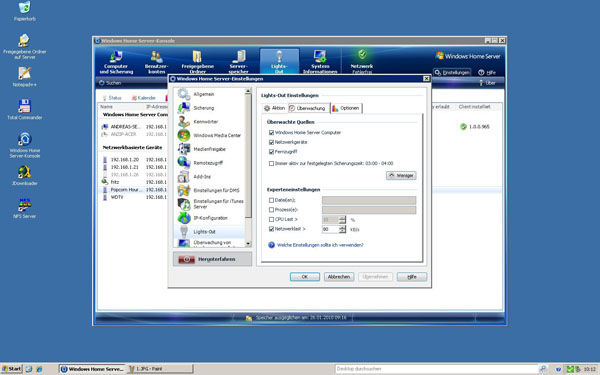Open Welche Einstellungen sollte ich verwenden link
Screen dimensions: 600x375
point(320,245)
